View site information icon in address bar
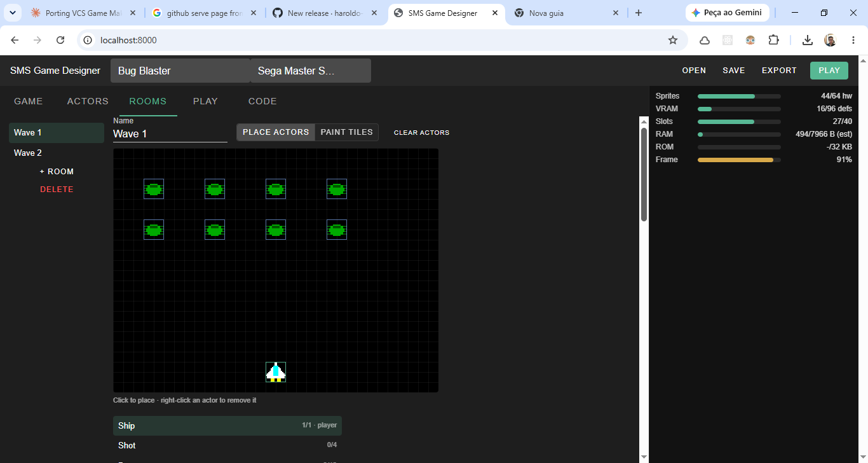 coord(88,40)
